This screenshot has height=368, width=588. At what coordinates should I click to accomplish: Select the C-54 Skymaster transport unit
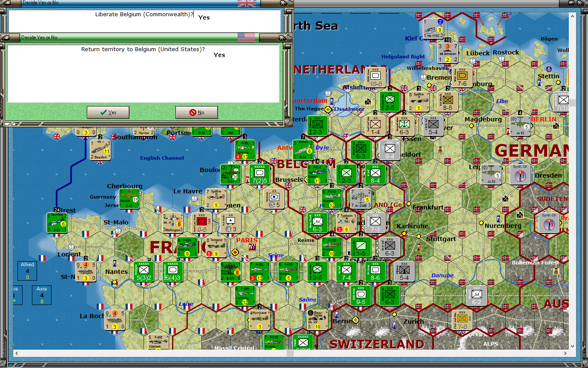[231, 174]
